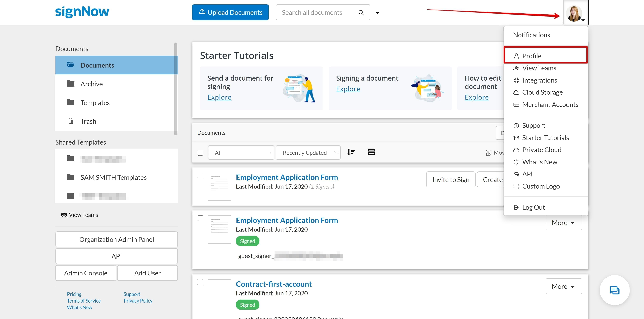The height and width of the screenshot is (319, 644).
Task: Click the Templates folder icon
Action: click(x=71, y=102)
